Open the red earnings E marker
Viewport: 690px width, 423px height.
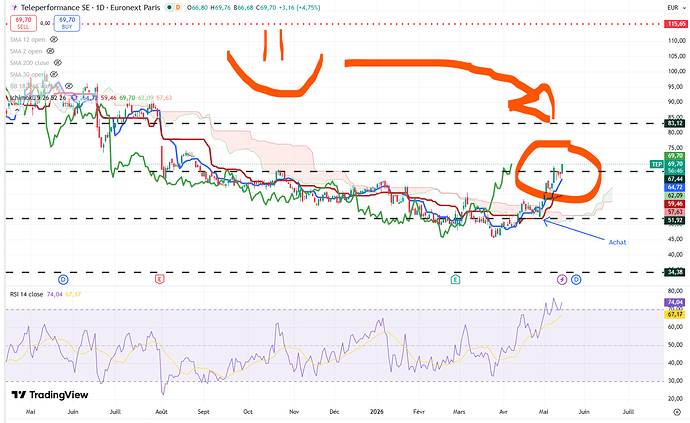point(160,279)
